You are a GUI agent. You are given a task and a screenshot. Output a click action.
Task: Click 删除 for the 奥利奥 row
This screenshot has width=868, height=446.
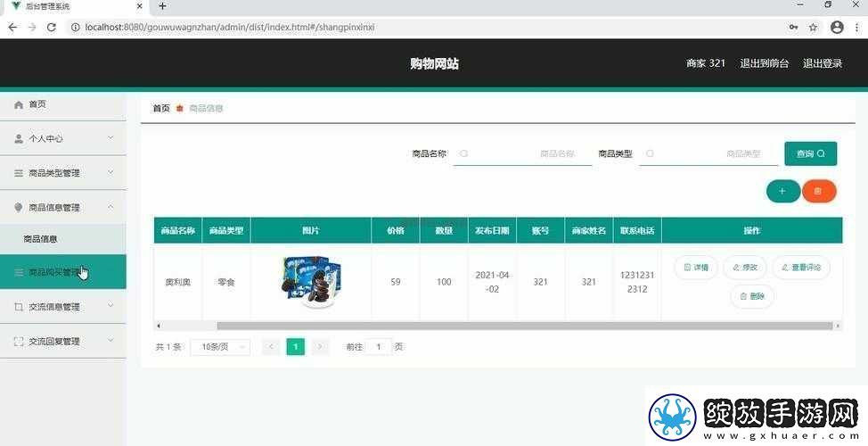(x=752, y=296)
